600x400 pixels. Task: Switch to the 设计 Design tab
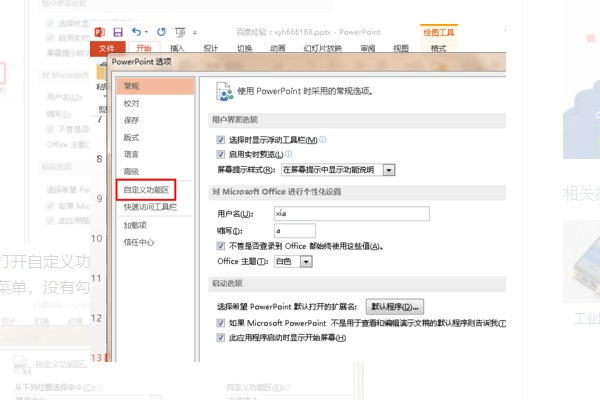[x=210, y=48]
